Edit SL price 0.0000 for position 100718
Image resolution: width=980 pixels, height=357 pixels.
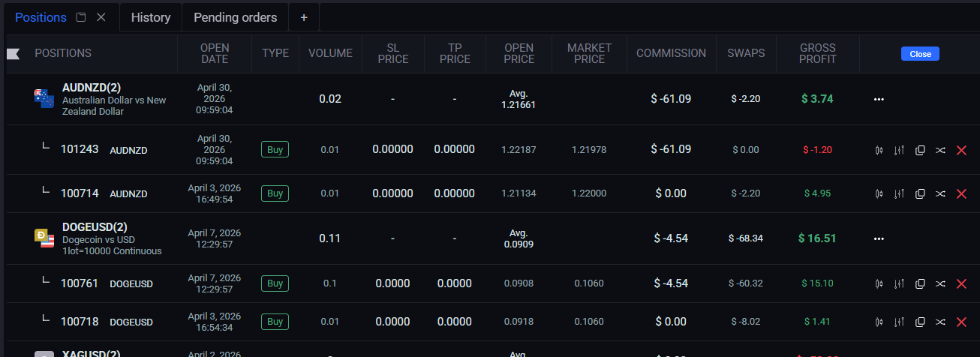[x=393, y=322]
